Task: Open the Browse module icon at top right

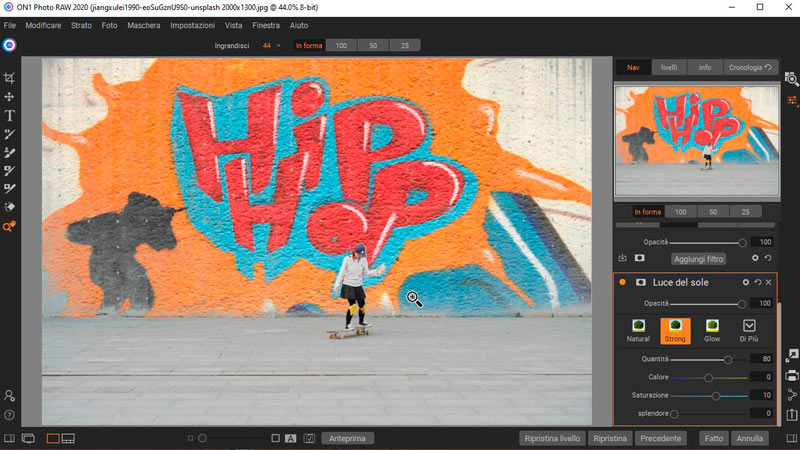Action: 792,79
